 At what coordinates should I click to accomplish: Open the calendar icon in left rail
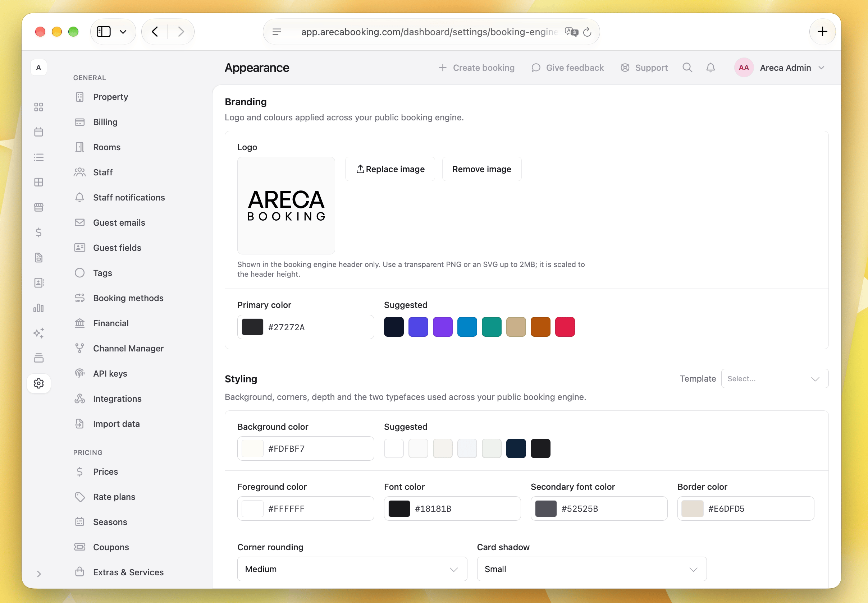coord(38,132)
